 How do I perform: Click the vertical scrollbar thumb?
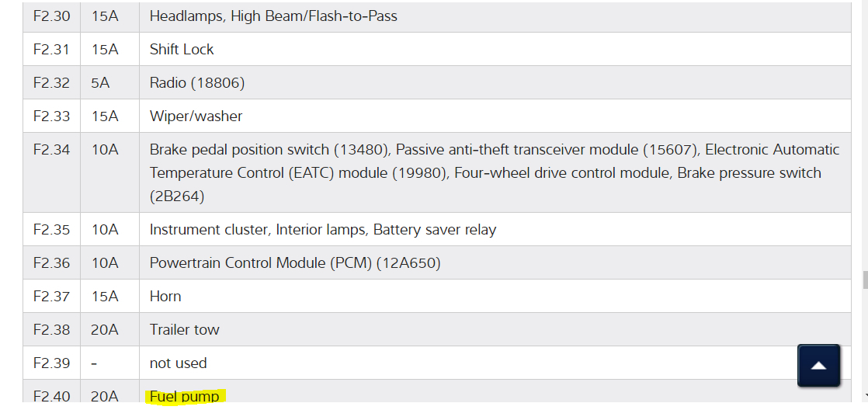864,280
